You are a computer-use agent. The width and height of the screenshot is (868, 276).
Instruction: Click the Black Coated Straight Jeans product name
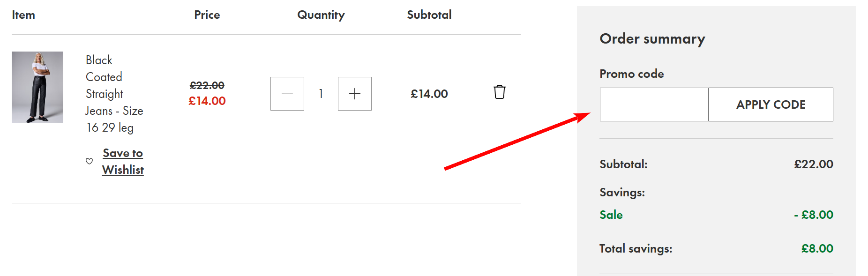tap(114, 94)
